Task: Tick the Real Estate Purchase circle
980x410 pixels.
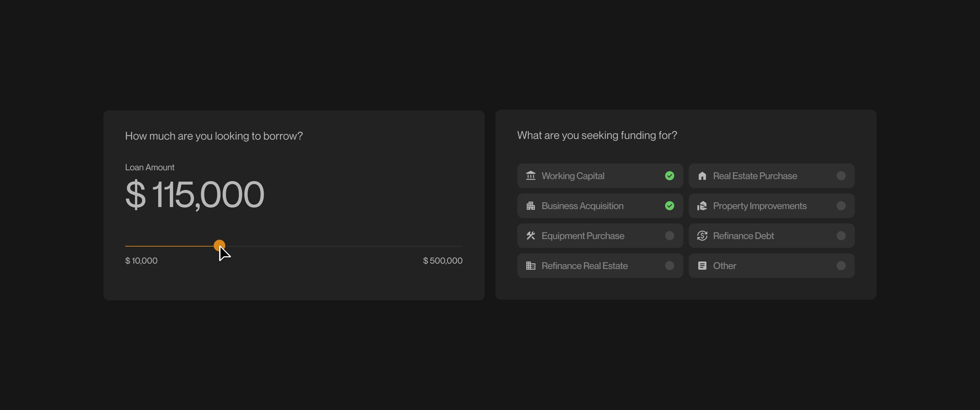Action: pyautogui.click(x=841, y=175)
